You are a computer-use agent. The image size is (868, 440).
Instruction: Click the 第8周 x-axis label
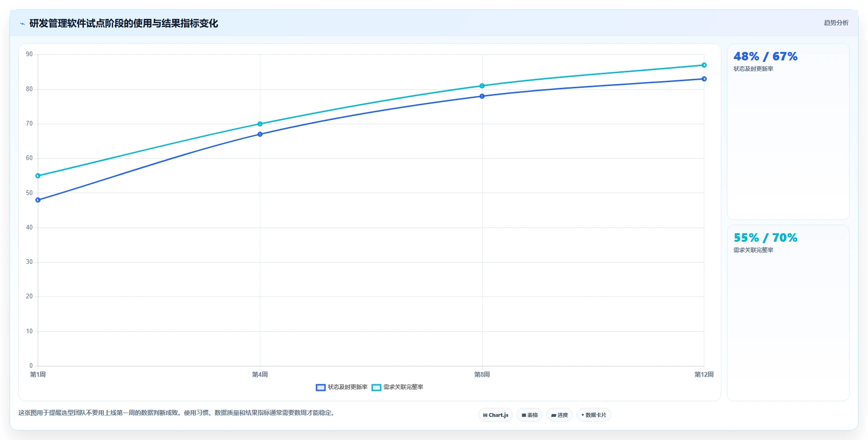point(482,374)
